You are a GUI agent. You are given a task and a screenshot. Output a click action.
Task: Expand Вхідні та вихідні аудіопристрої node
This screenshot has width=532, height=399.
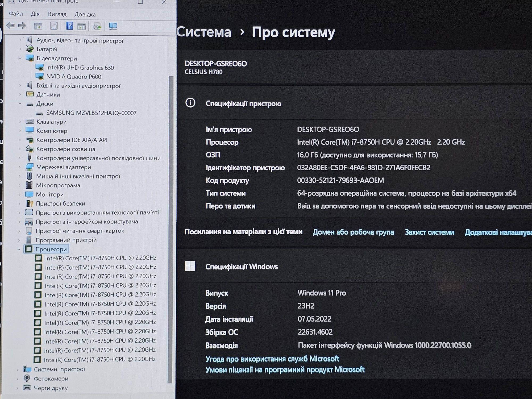tap(20, 85)
